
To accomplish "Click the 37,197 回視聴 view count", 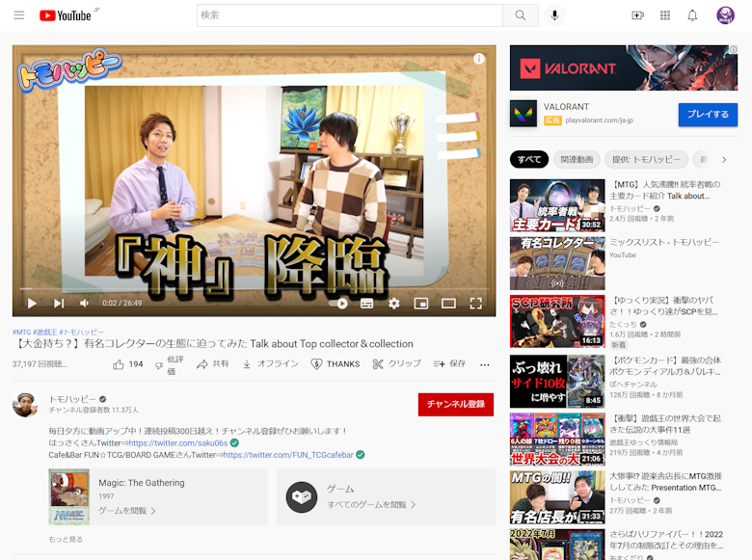I will click(40, 364).
